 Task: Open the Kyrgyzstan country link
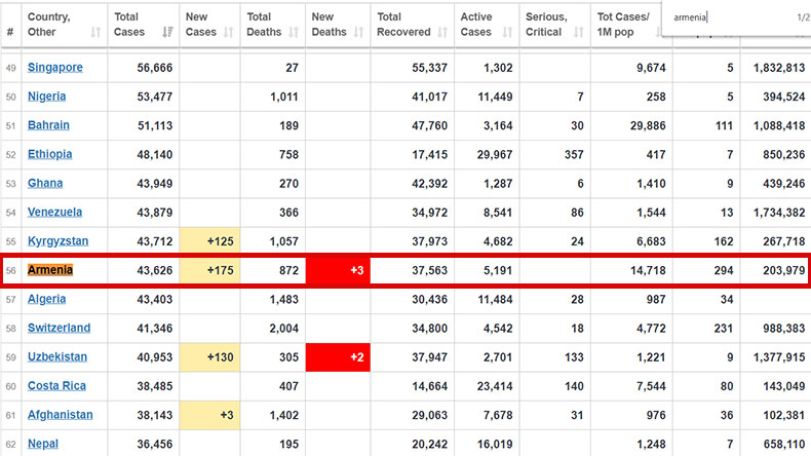click(x=58, y=241)
